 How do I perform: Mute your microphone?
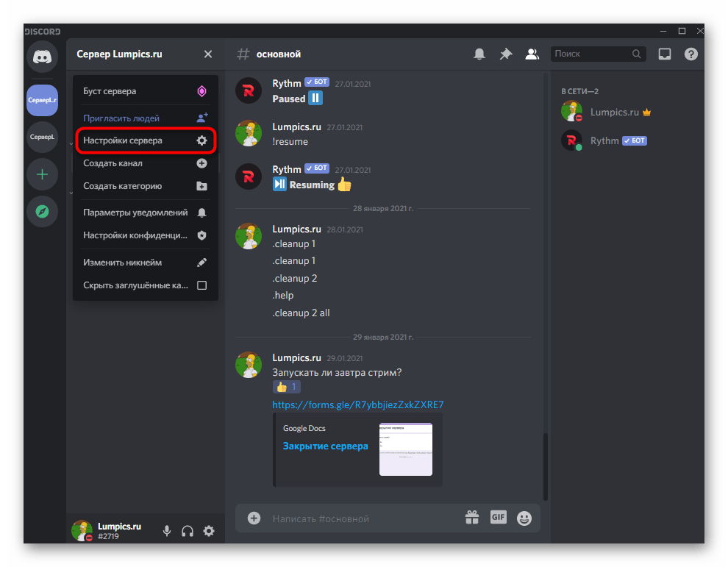click(166, 530)
